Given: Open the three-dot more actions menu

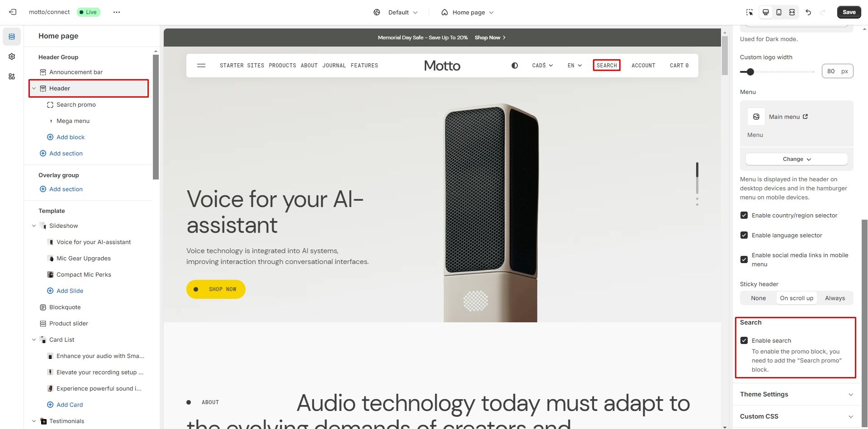Looking at the screenshot, I should 117,12.
